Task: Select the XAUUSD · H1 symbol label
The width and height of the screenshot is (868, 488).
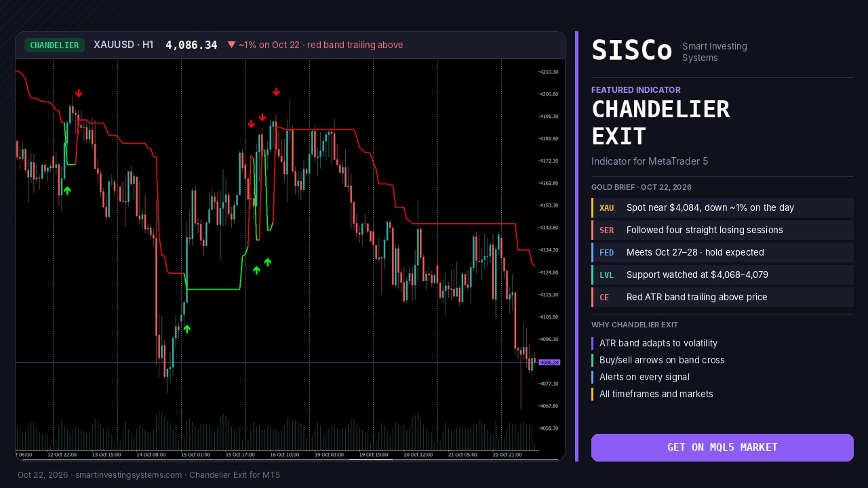Action: click(123, 45)
